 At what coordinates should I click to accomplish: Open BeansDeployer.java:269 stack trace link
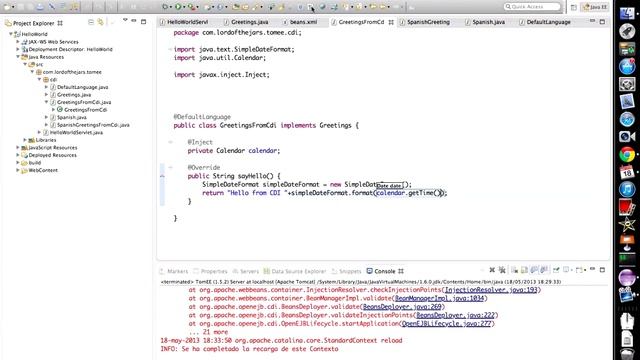coord(402,307)
